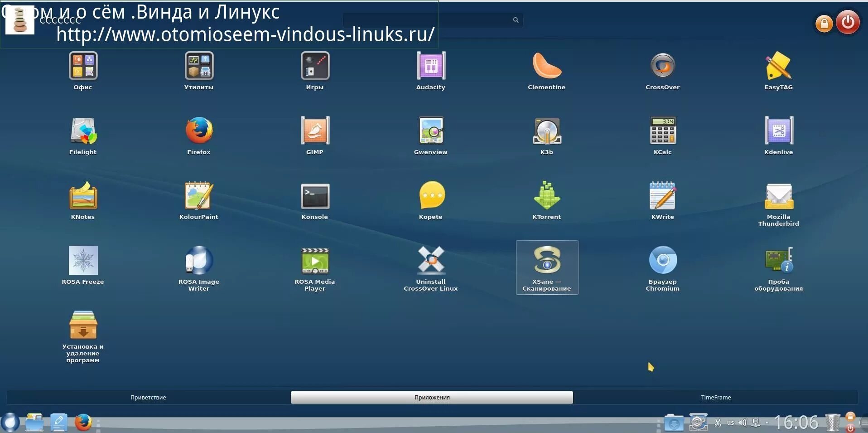Open the file manager folder in taskbar
The image size is (868, 433).
[x=34, y=422]
